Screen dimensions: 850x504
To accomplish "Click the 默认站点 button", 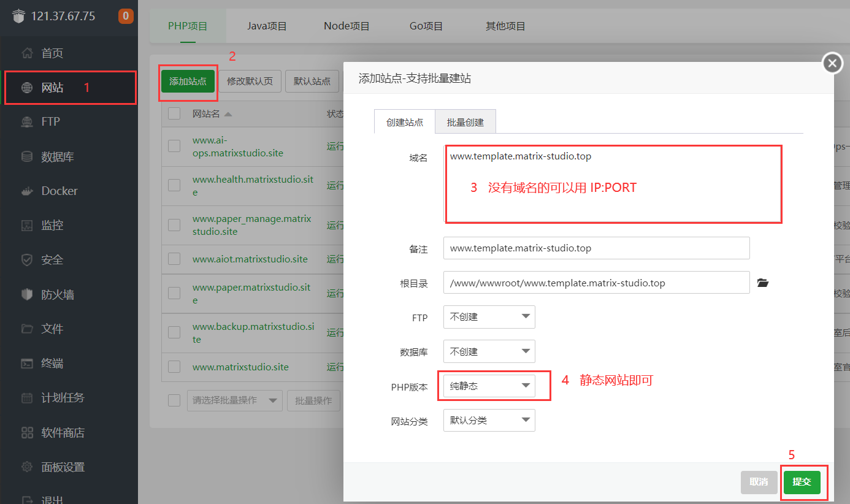I will pyautogui.click(x=312, y=81).
